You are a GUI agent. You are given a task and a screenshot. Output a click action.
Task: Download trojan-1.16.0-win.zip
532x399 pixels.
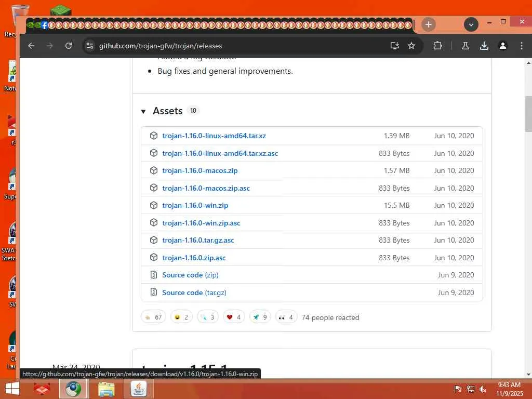pyautogui.click(x=195, y=205)
